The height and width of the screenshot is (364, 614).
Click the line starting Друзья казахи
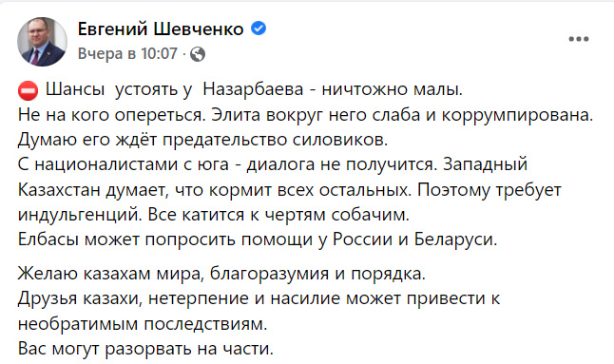pyautogui.click(x=259, y=298)
